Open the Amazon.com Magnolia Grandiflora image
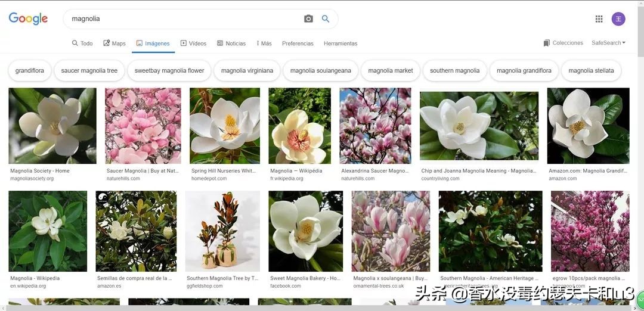644x311 pixels. pos(588,126)
